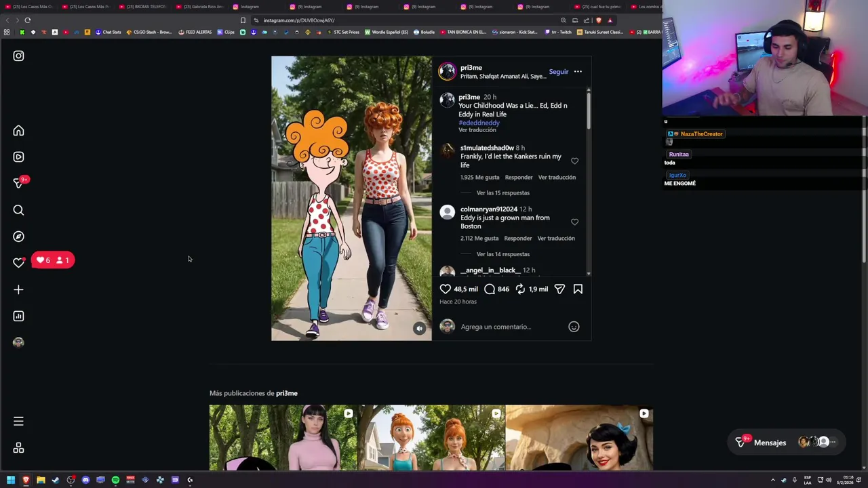Open Meta apps grid icon
Viewport: 868px width, 488px height.
(x=18, y=448)
